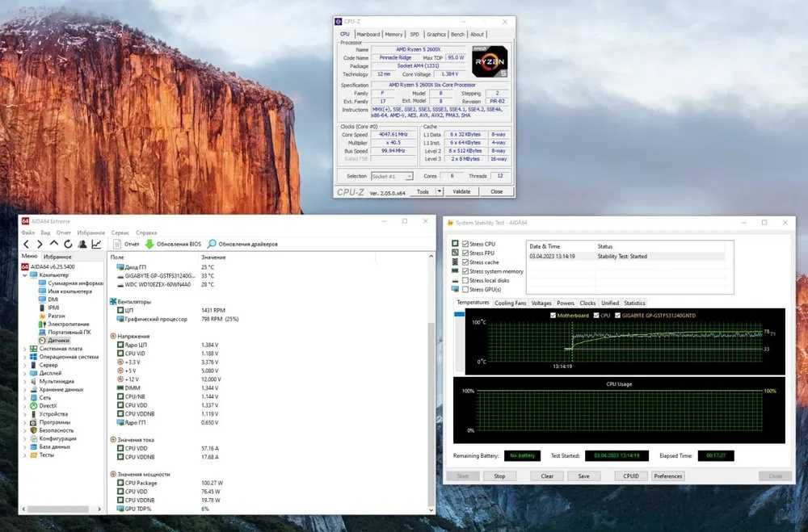The image size is (808, 532).
Task: Click the Устройства tree icon
Action: (33, 414)
